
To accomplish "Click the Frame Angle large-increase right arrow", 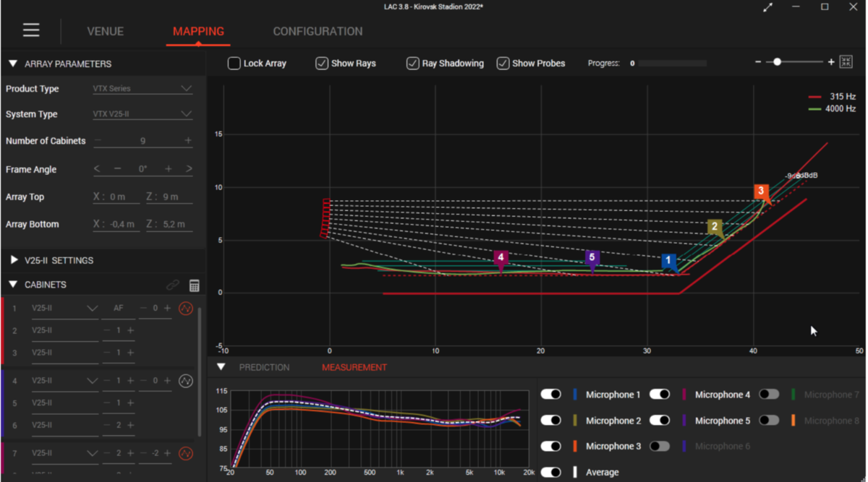I will [x=189, y=169].
